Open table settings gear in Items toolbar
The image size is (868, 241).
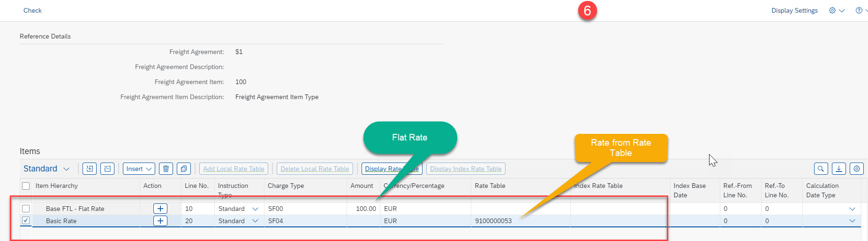[x=856, y=169]
